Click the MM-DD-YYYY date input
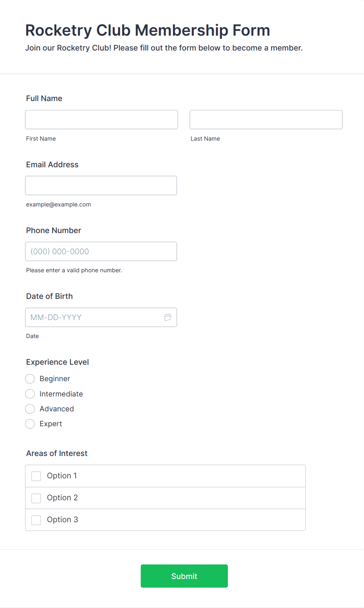This screenshot has width=364, height=608. 101,317
